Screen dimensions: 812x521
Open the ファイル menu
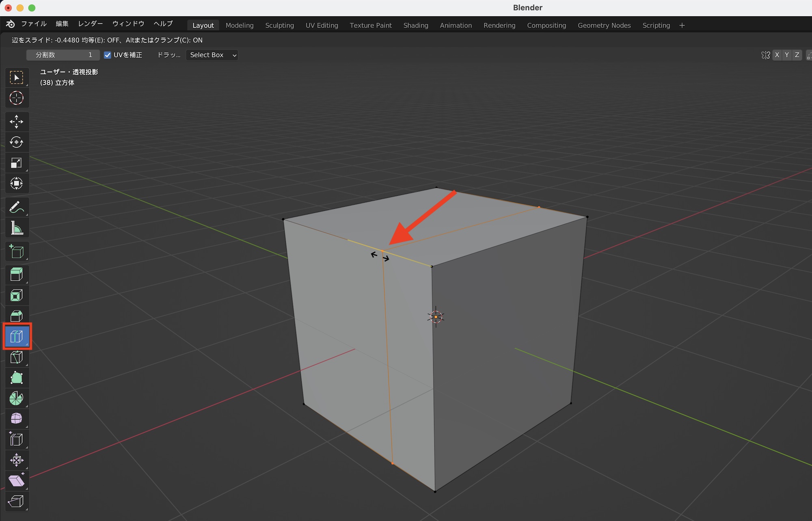pos(34,24)
